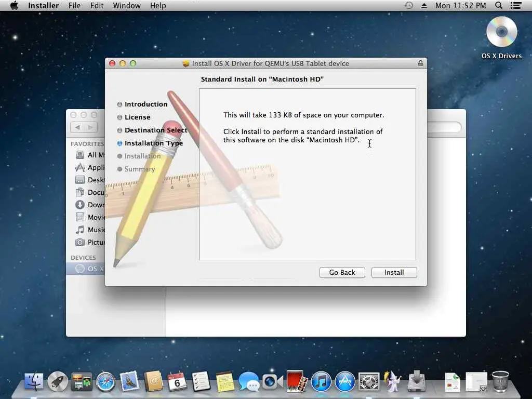Screen dimensions: 532x399
Task: Click the FAVORITES header in Finder sidebar
Action: point(87,144)
